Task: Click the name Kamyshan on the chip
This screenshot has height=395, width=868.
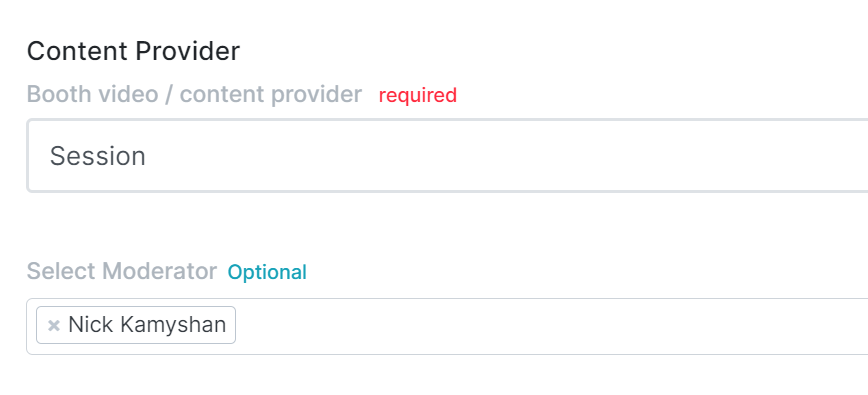Action: click(173, 325)
